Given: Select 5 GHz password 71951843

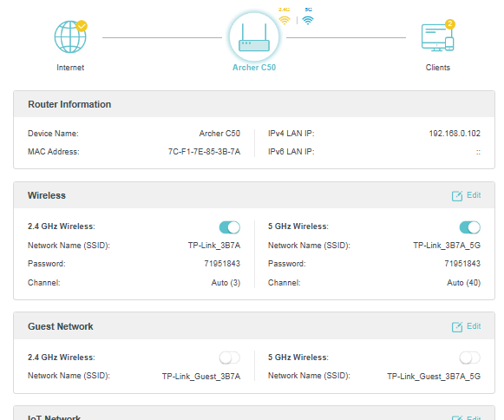Looking at the screenshot, I should pos(462,264).
